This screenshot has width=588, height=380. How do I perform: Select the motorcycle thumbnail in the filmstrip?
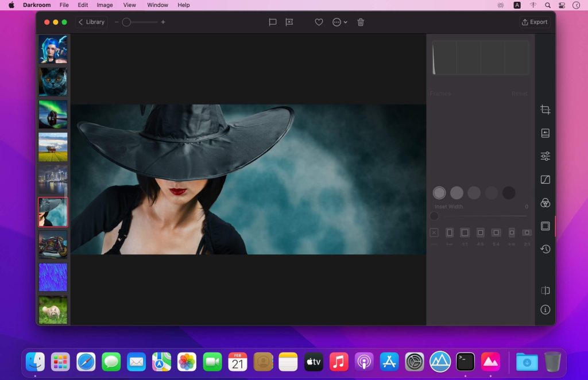coord(53,245)
